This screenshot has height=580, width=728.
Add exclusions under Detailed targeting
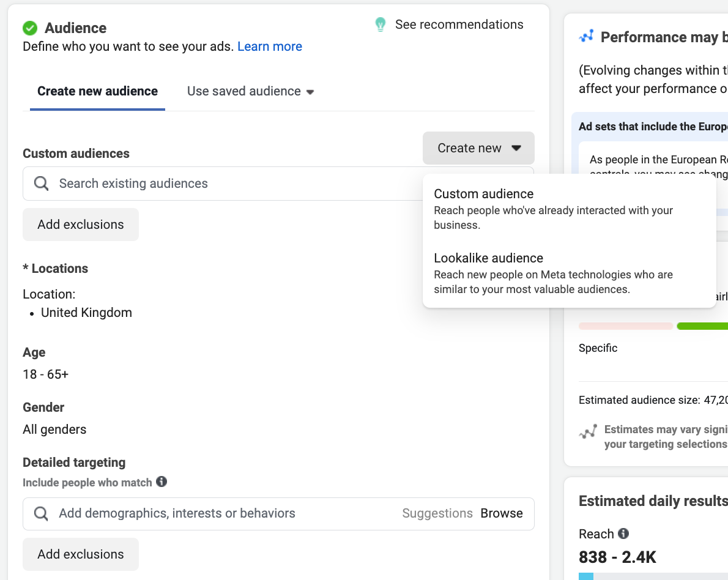click(x=81, y=554)
